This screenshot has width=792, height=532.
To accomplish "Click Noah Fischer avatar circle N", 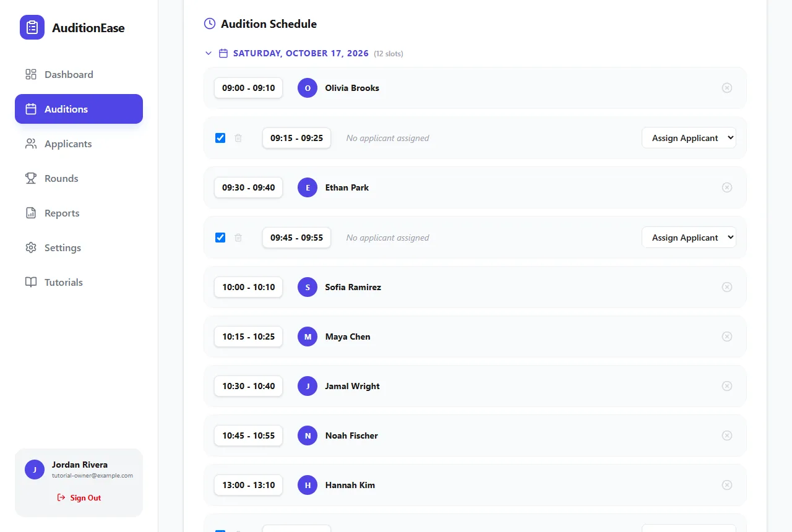I will point(308,435).
